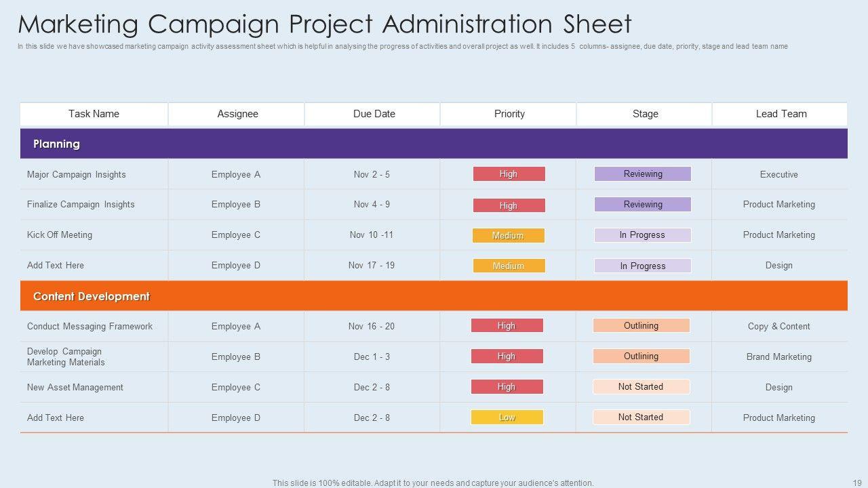
Task: Click In Progress stage for Kick Off Meeting
Action: click(x=642, y=235)
